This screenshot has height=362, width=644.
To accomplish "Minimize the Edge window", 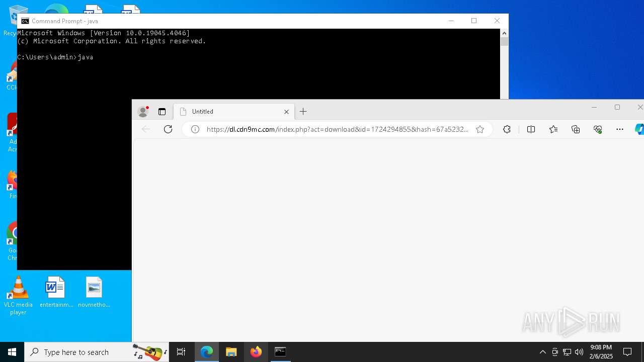I will (x=594, y=107).
